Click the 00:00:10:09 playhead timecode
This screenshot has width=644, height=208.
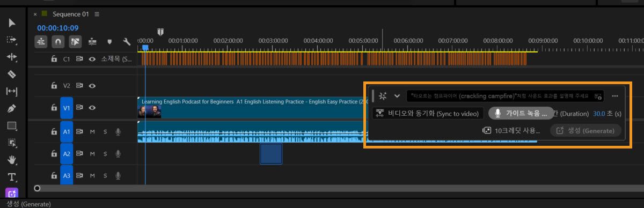[x=58, y=28]
